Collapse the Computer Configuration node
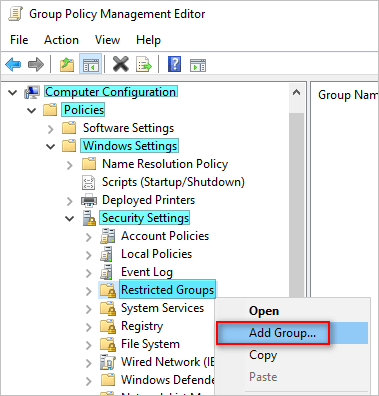Screen dimensions: 379x396 point(13,92)
